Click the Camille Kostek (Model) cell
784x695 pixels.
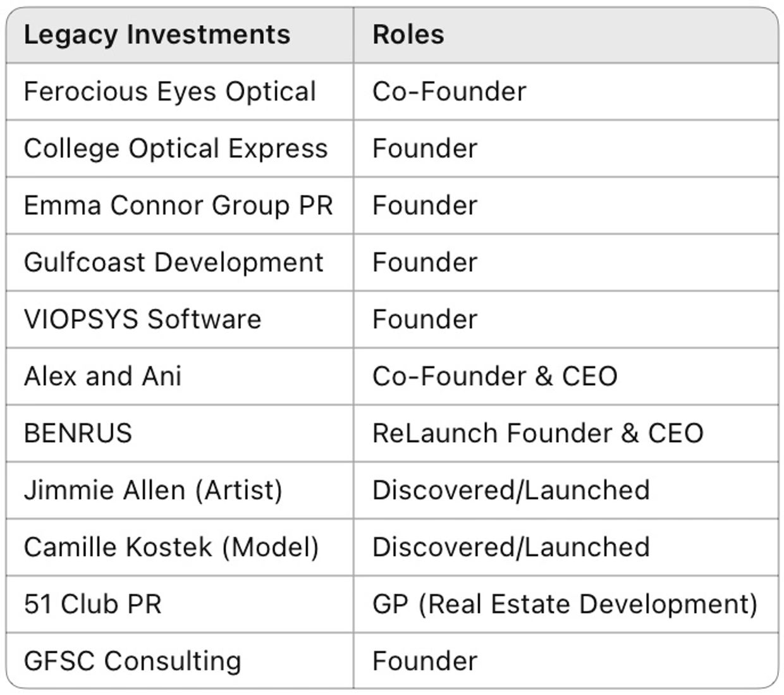[171, 547]
